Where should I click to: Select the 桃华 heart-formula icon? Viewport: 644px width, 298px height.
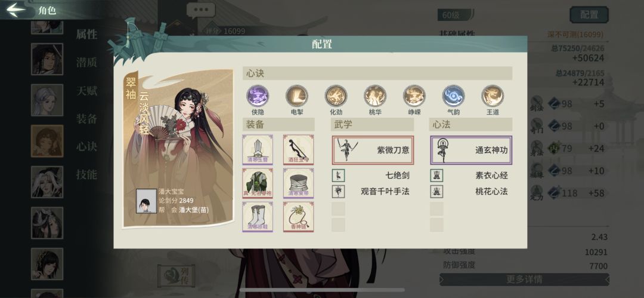coord(375,96)
